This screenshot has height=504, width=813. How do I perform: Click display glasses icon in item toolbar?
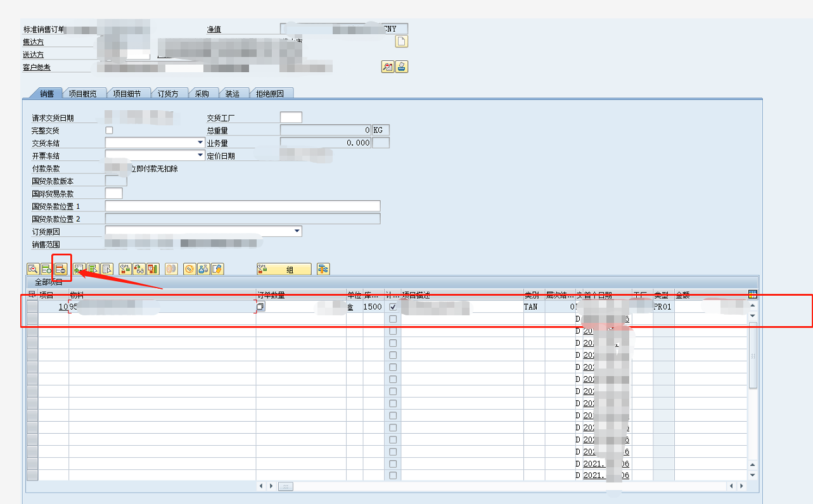139,269
